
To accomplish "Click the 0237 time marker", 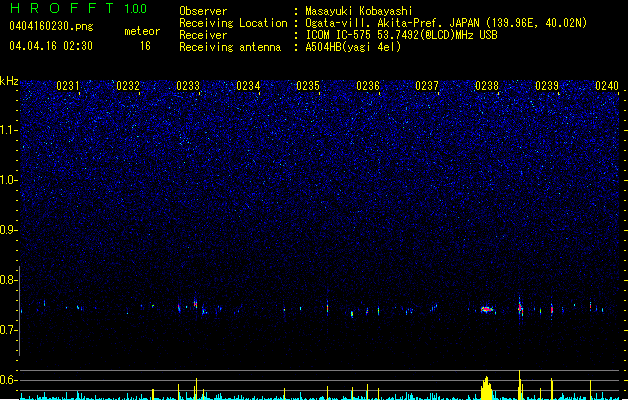I will tap(427, 86).
